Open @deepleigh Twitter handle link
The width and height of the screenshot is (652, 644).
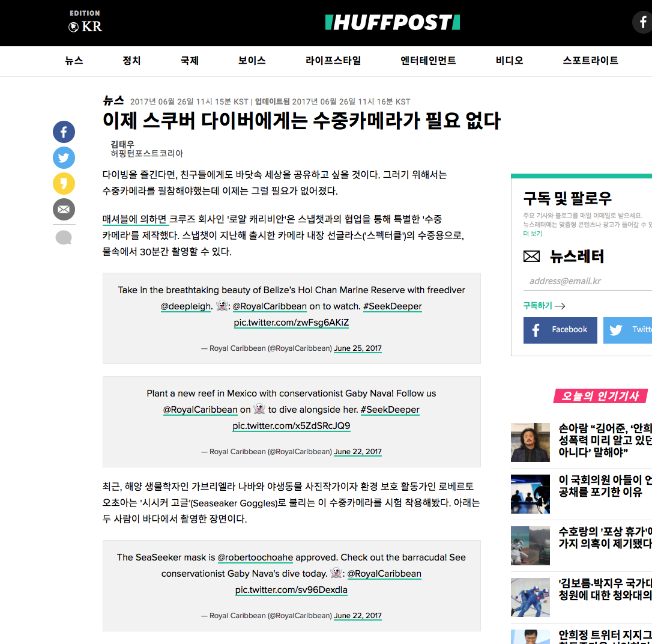[186, 306]
